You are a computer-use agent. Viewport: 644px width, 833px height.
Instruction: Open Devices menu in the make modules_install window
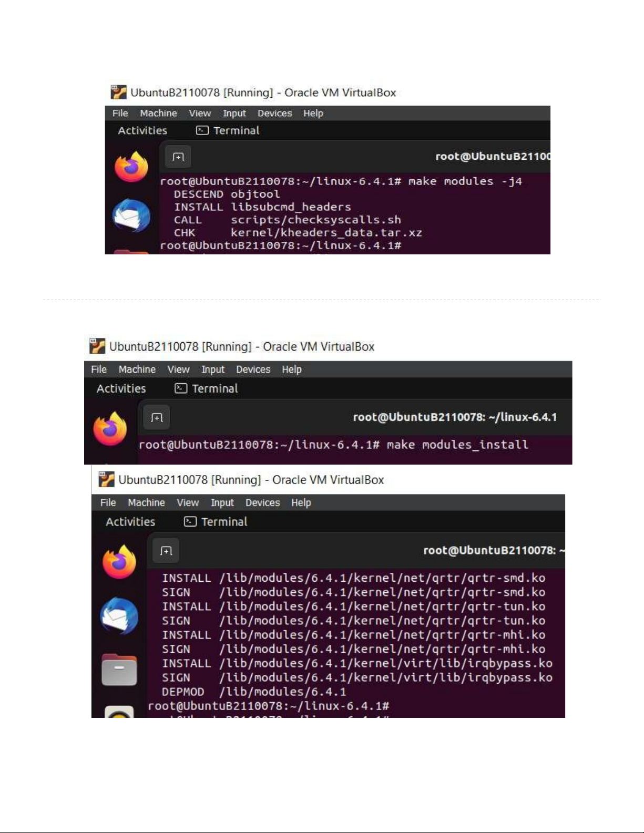tap(253, 369)
